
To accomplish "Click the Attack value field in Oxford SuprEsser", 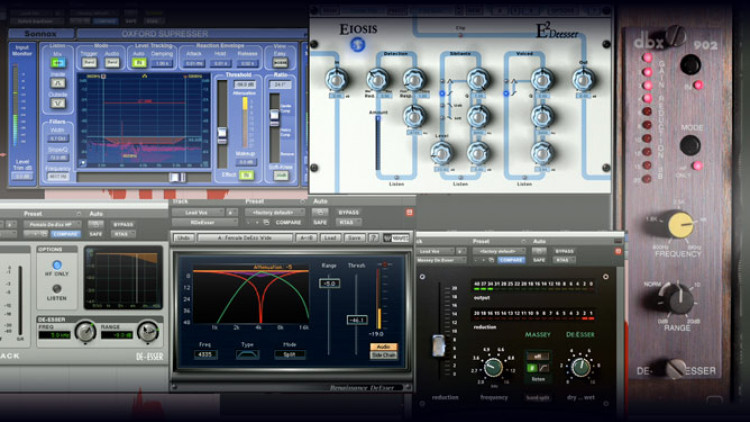I will [195, 63].
